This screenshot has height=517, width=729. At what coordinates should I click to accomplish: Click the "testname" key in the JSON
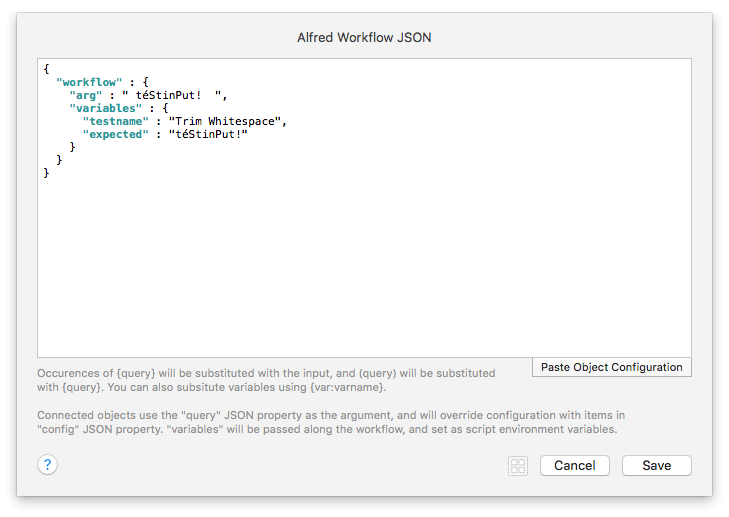[x=116, y=121]
